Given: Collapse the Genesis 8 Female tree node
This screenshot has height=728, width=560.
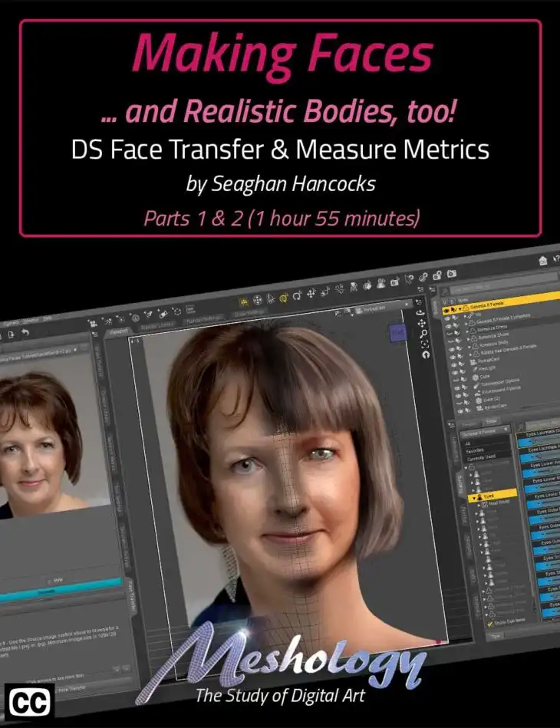Looking at the screenshot, I should point(460,309).
